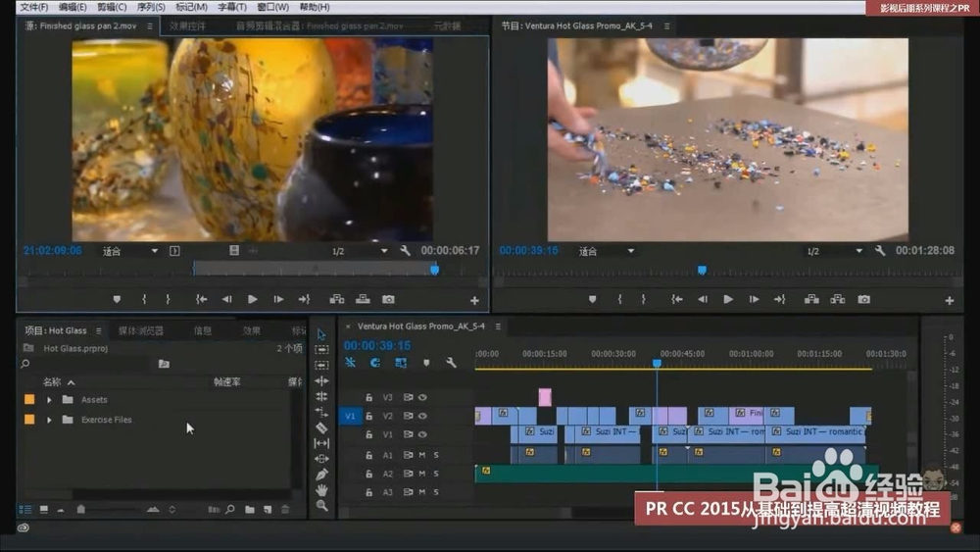This screenshot has width=980, height=552.
Task: Add timeline marker from the timeline toolbar
Action: point(426,363)
